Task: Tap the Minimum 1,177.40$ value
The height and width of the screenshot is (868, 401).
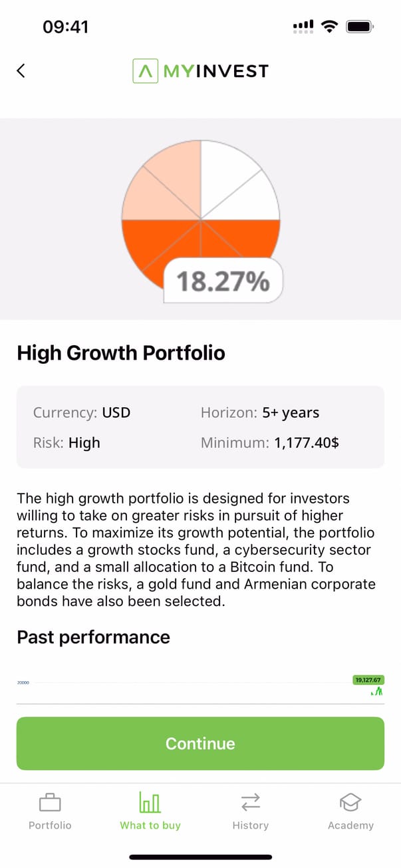Action: tap(306, 442)
